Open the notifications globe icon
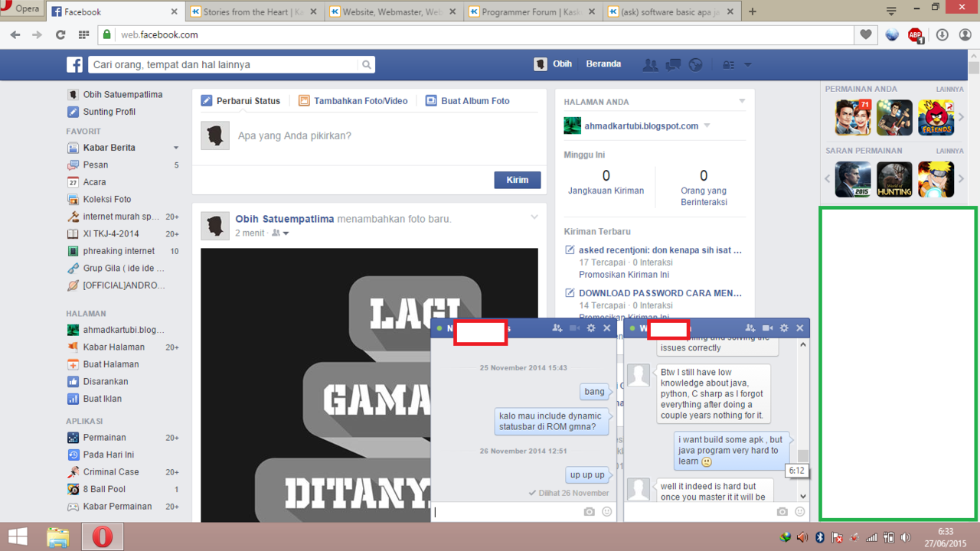The image size is (980, 551). tap(695, 65)
